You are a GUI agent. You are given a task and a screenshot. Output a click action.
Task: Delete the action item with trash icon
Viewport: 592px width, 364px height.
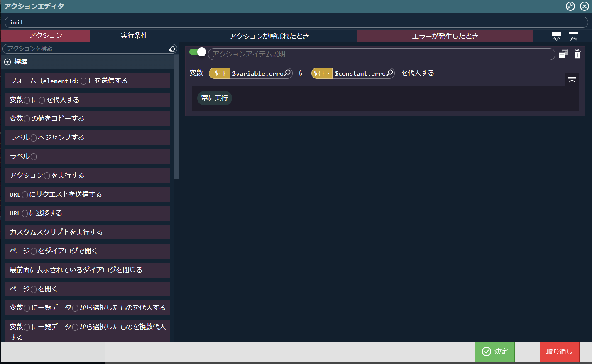click(577, 54)
